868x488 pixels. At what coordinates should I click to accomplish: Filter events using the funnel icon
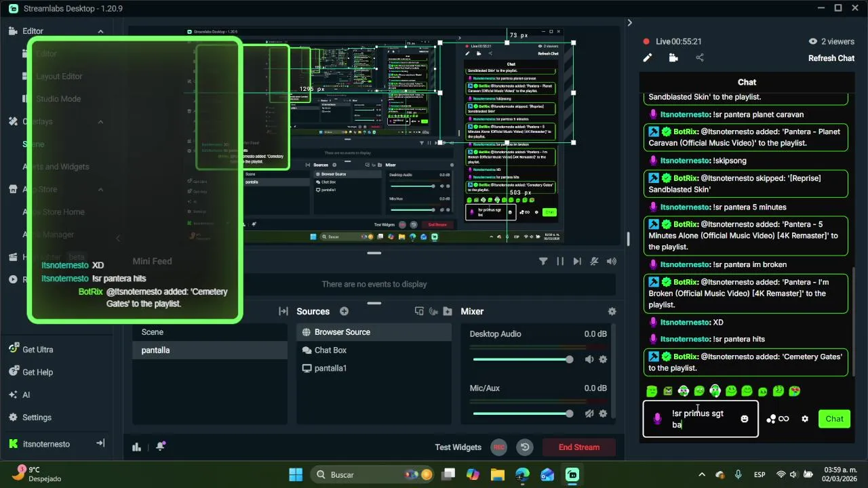[x=543, y=262]
